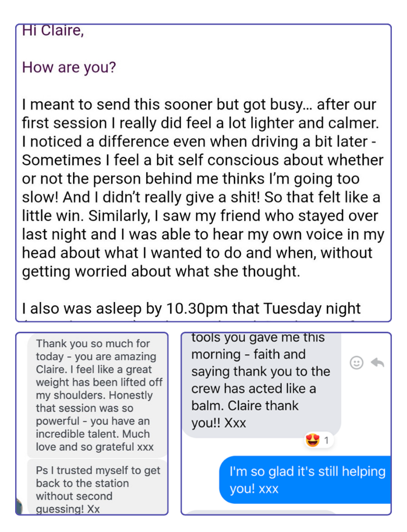The image size is (407, 532).
Task: Select the blue "I'm so glad" message bubble
Action: [x=305, y=479]
